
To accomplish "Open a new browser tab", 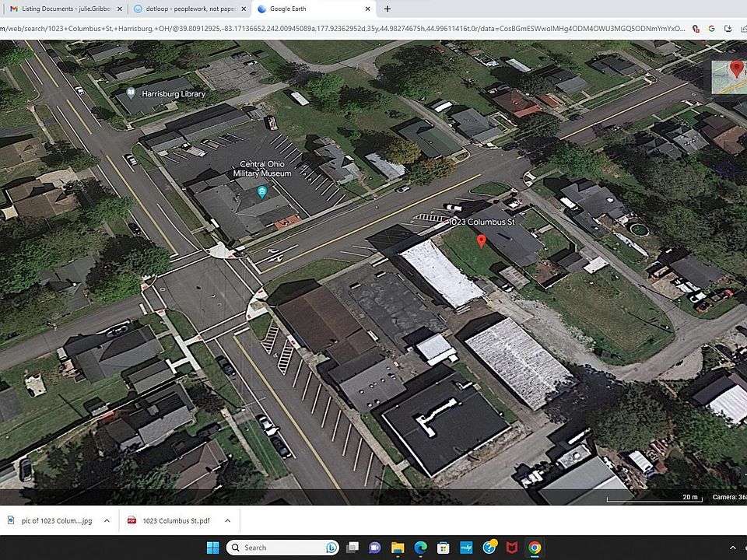I will tap(388, 9).
